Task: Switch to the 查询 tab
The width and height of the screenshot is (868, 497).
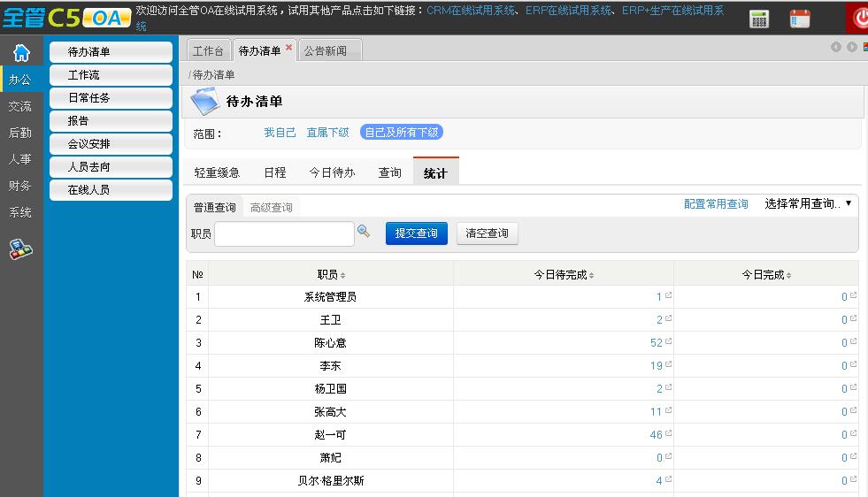Action: click(x=389, y=172)
